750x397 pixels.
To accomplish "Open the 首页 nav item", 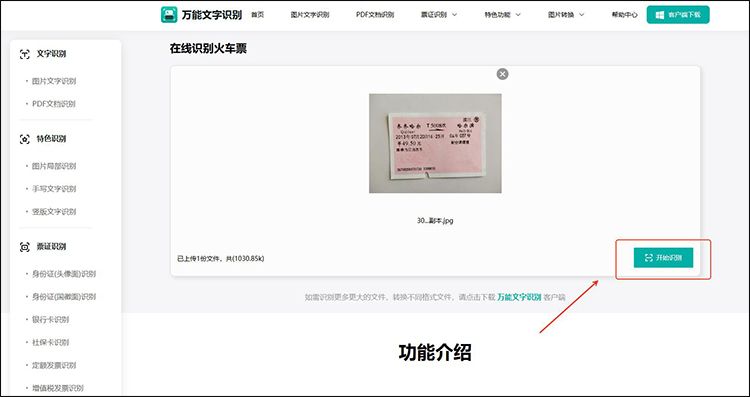I will click(257, 15).
